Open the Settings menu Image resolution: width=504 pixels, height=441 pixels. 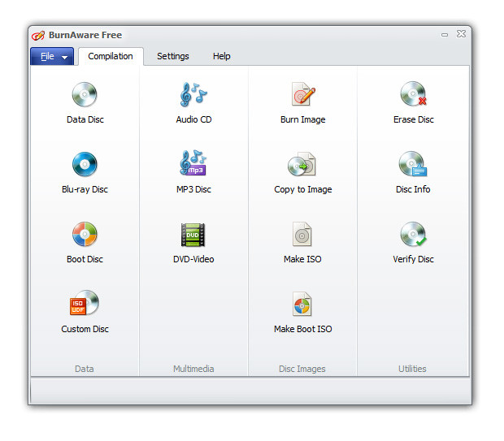pos(173,56)
